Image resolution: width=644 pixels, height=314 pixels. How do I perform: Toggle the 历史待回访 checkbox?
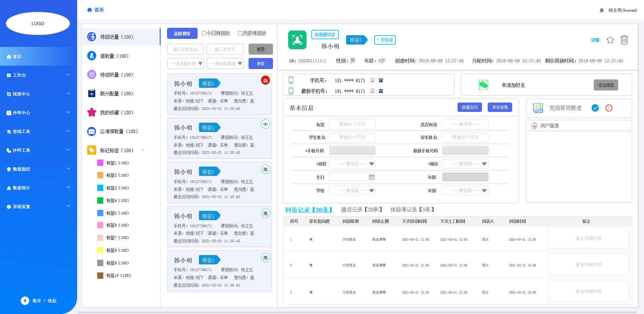coord(240,33)
